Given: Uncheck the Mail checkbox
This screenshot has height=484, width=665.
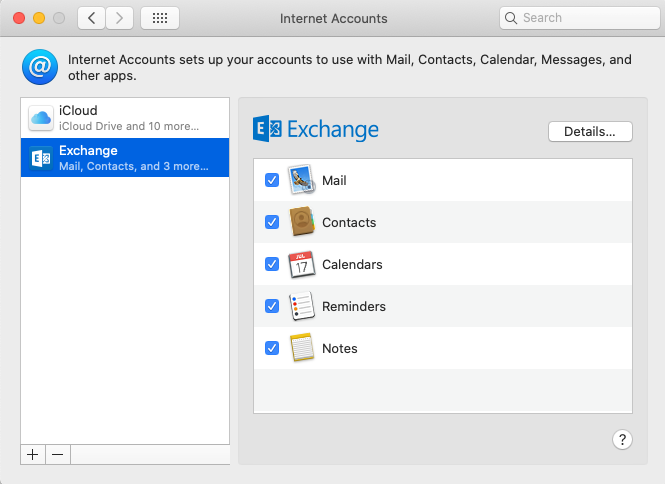Looking at the screenshot, I should pyautogui.click(x=272, y=180).
